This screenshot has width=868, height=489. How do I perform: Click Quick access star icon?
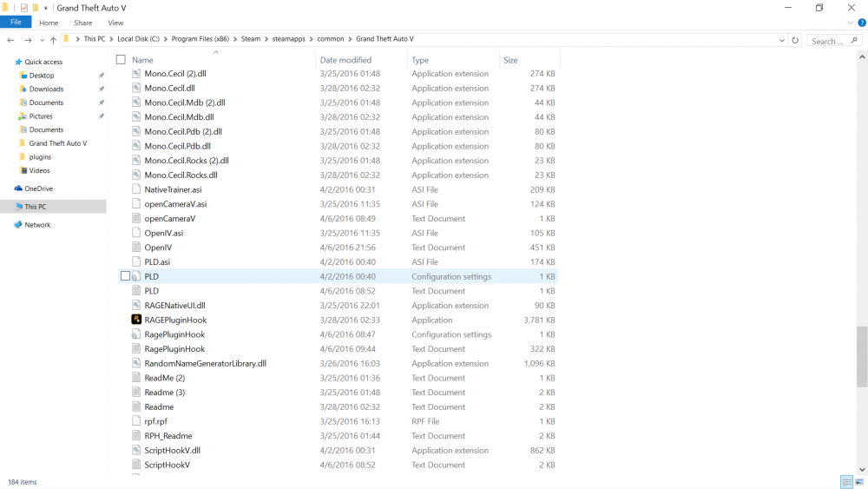coord(18,62)
